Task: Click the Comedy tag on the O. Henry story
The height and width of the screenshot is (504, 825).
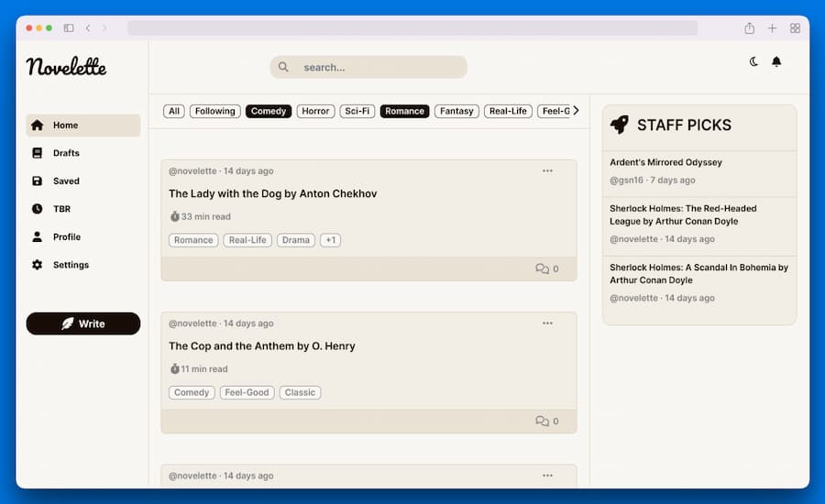Action: (x=192, y=392)
